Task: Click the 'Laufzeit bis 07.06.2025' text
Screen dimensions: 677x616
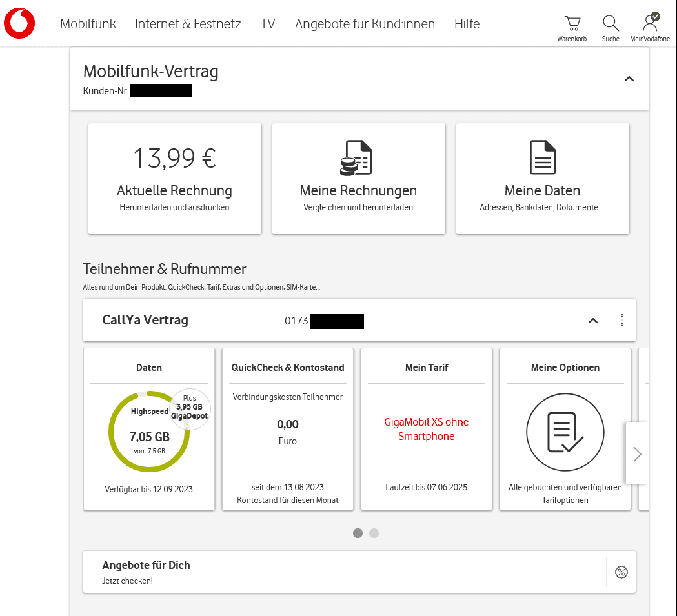Action: coord(426,487)
